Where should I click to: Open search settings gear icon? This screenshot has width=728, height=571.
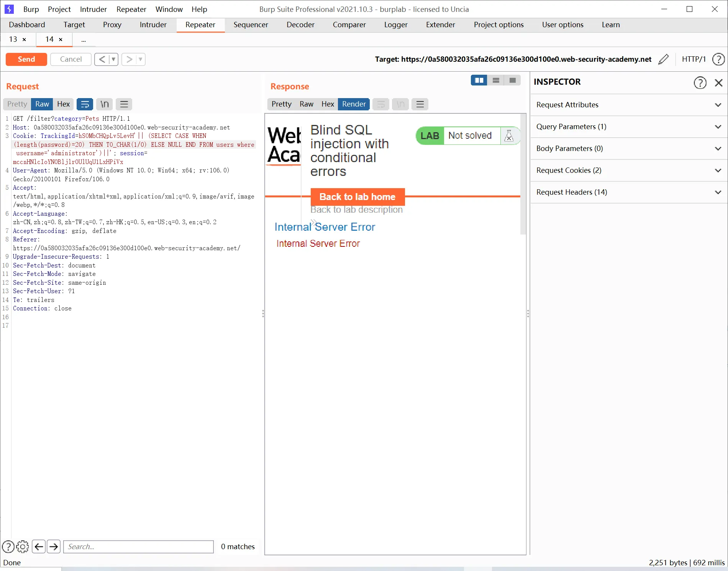pos(23,546)
